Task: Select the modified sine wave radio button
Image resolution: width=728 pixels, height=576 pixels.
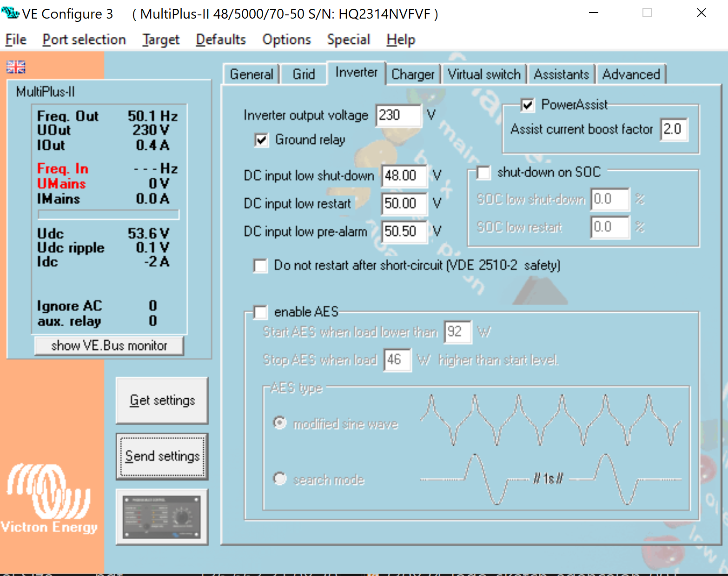Action: 280,423
